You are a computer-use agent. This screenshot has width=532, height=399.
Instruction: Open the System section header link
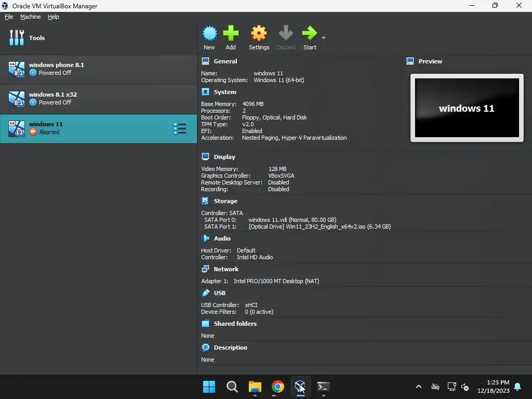(x=225, y=92)
